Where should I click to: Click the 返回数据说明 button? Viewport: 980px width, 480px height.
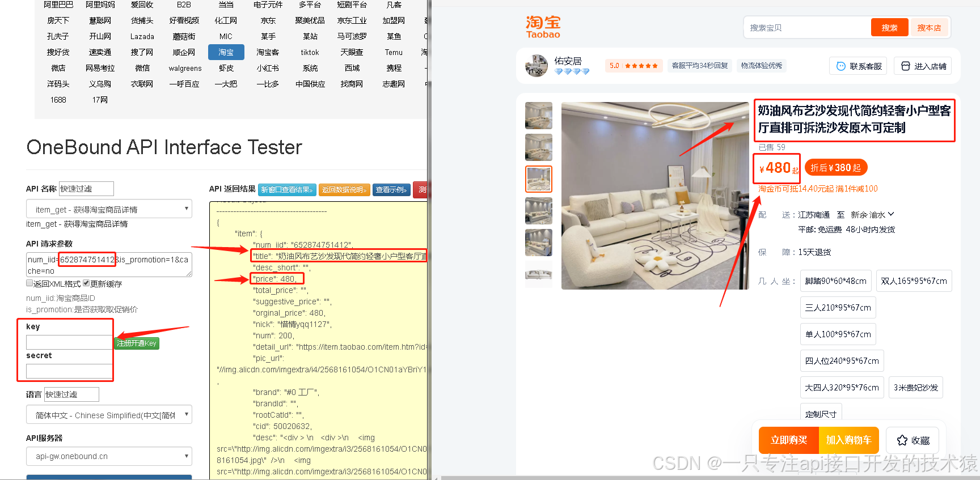pyautogui.click(x=344, y=190)
